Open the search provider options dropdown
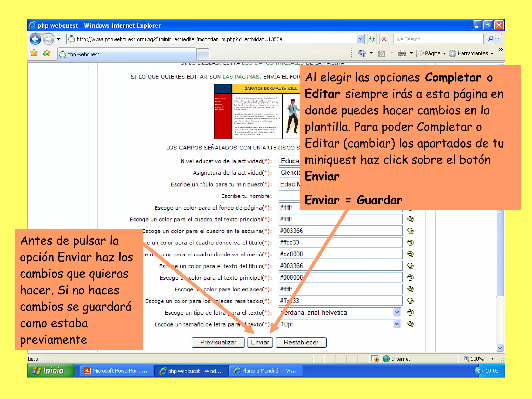This screenshot has width=532, height=399. [499, 39]
